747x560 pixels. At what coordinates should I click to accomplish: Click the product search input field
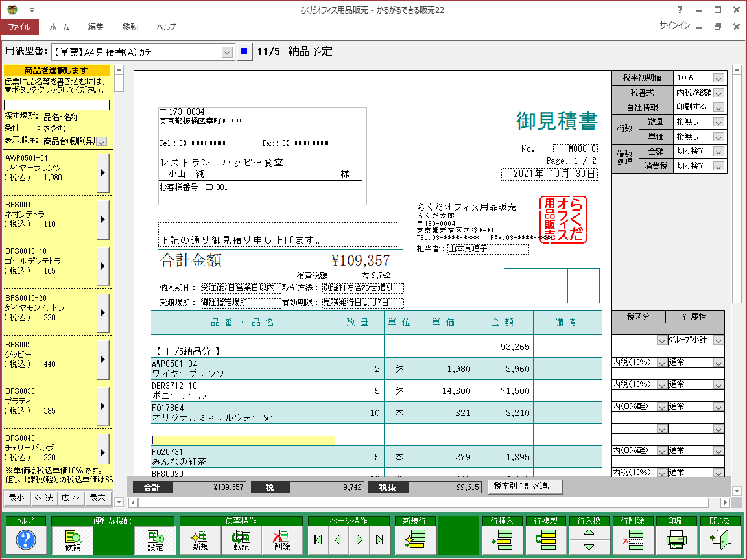tap(56, 105)
